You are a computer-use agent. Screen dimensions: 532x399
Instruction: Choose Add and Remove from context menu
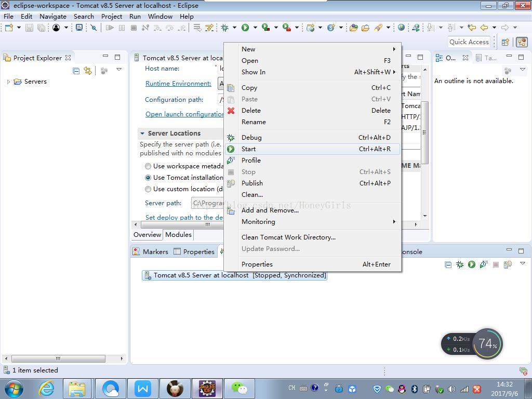pos(312,210)
